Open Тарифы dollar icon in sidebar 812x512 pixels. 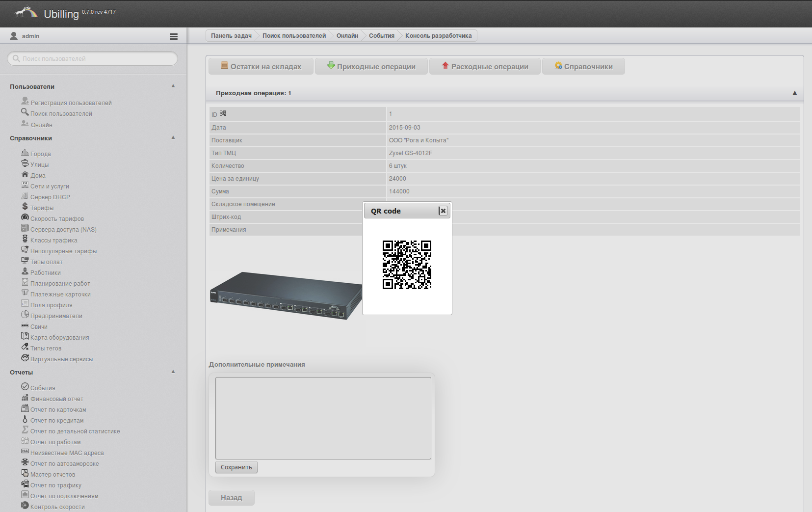tap(25, 207)
